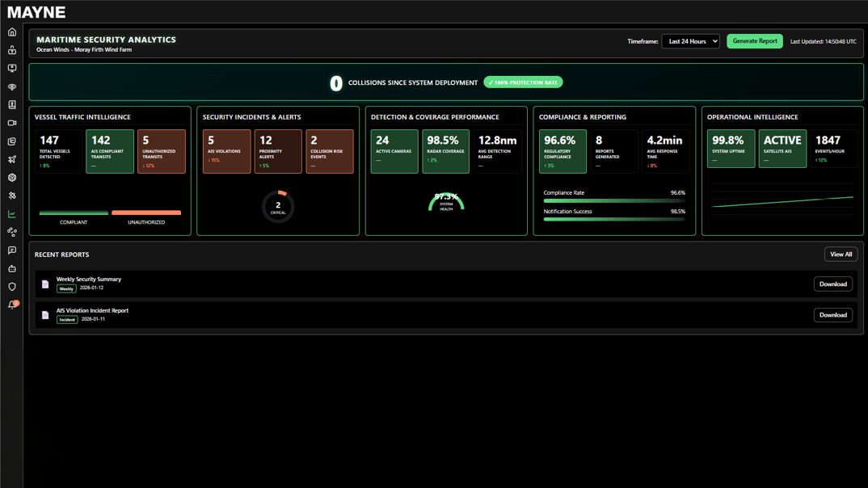Open the workflow nodes icon in sidebar
Viewport: 868px width, 488px height.
(x=11, y=232)
